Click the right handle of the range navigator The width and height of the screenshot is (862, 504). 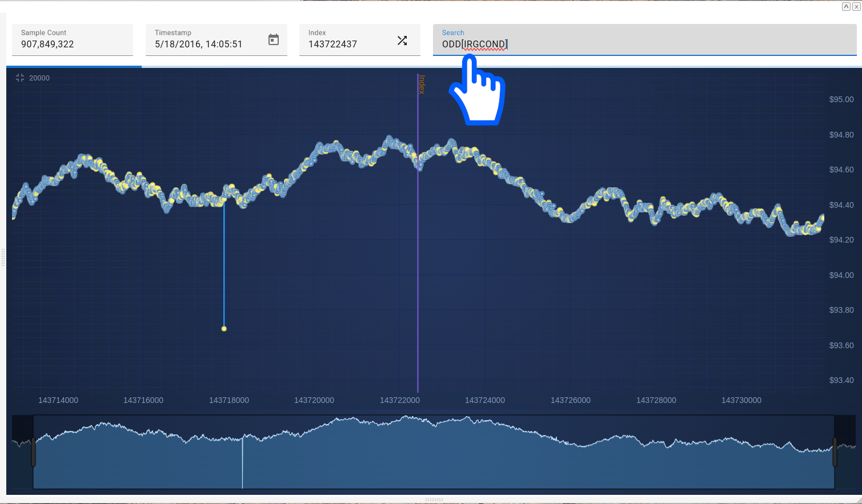pos(835,451)
